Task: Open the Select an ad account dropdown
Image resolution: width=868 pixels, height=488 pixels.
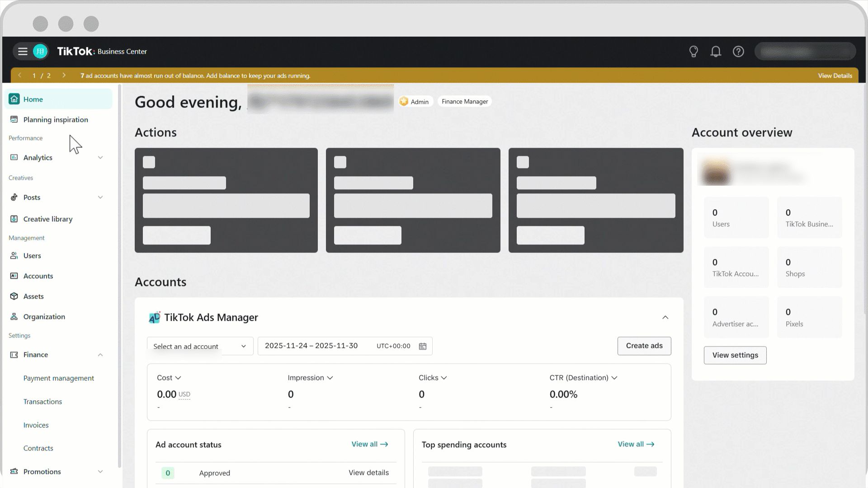Action: 200,346
